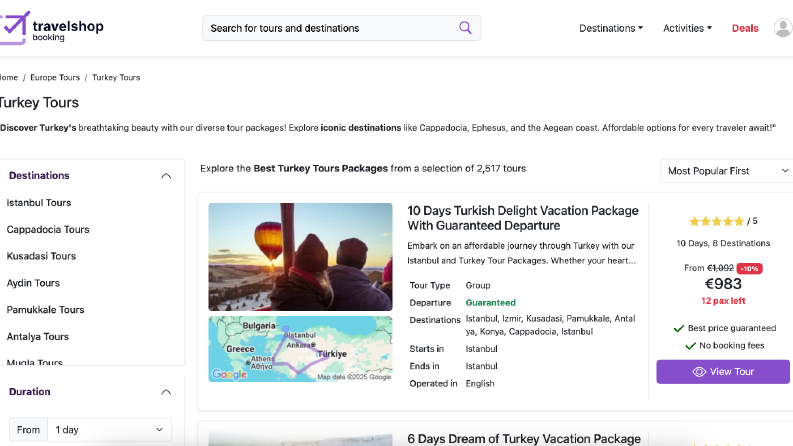Image resolution: width=793 pixels, height=446 pixels.
Task: Click the 12 pax left text
Action: click(723, 301)
